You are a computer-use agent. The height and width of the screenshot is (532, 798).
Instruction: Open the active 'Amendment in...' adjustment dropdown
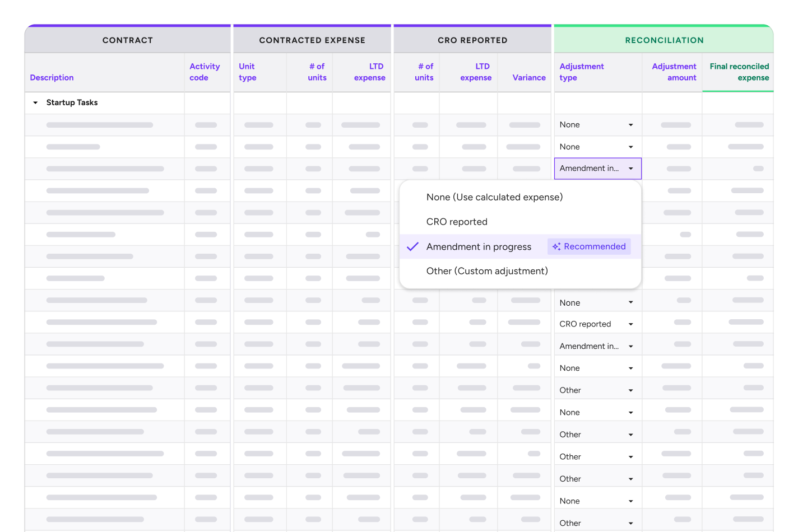tap(597, 169)
